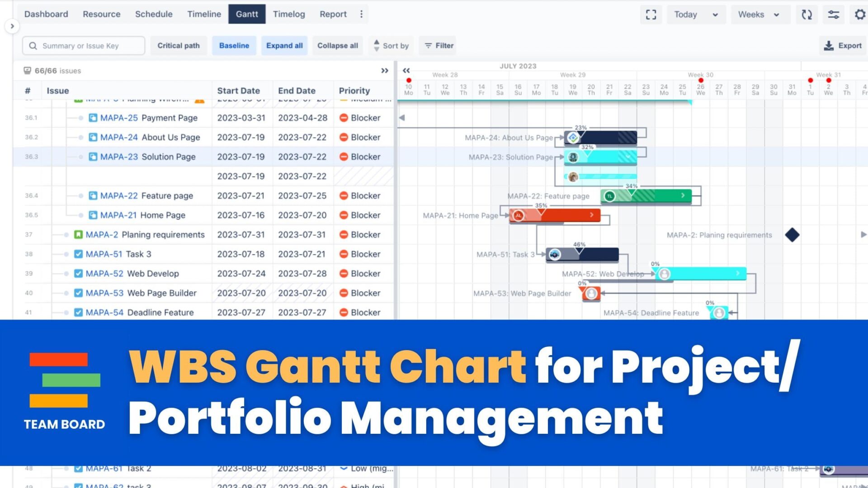Expand all task rows

(284, 46)
